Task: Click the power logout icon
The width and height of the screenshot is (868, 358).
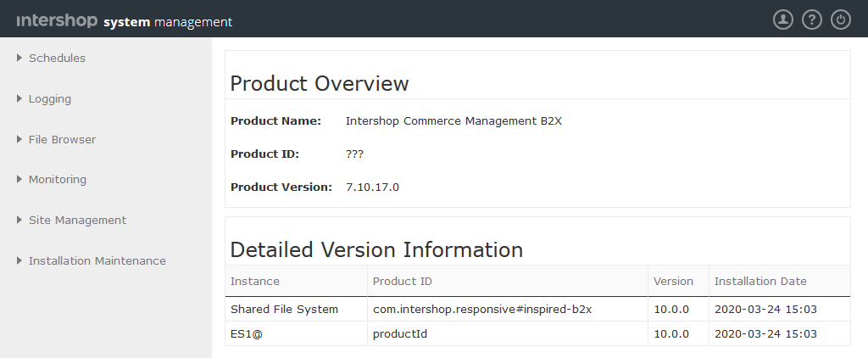Action: [840, 20]
